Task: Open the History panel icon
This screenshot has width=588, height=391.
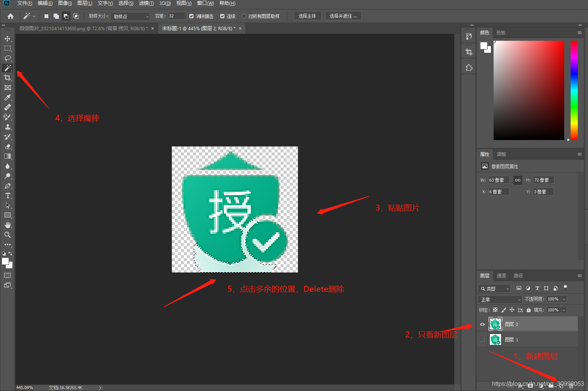Action: click(x=469, y=36)
